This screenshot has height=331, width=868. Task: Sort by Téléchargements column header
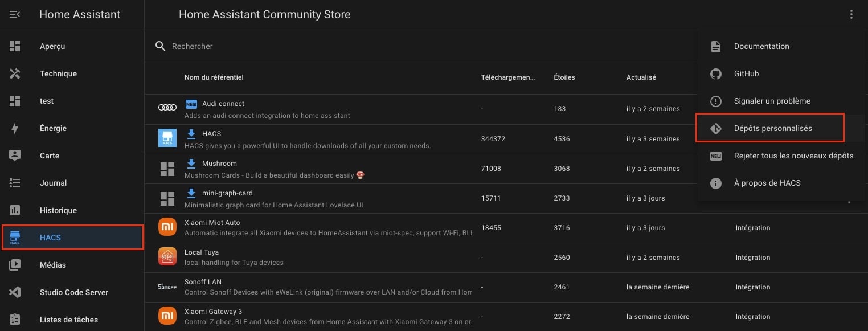pos(508,77)
